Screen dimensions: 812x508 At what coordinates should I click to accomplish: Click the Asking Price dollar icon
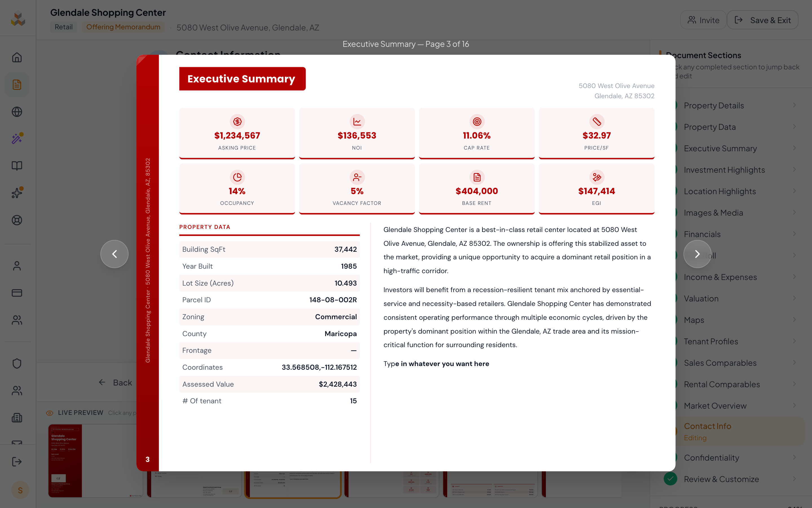point(237,122)
